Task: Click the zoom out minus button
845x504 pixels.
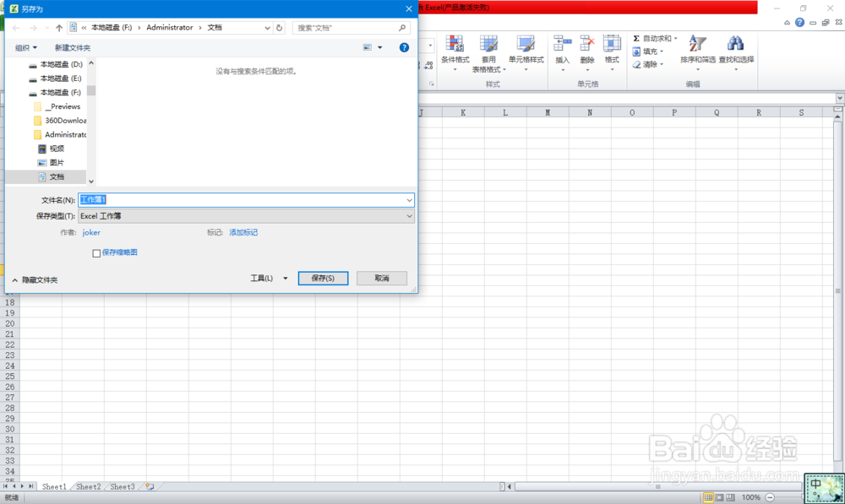Action: [770, 497]
